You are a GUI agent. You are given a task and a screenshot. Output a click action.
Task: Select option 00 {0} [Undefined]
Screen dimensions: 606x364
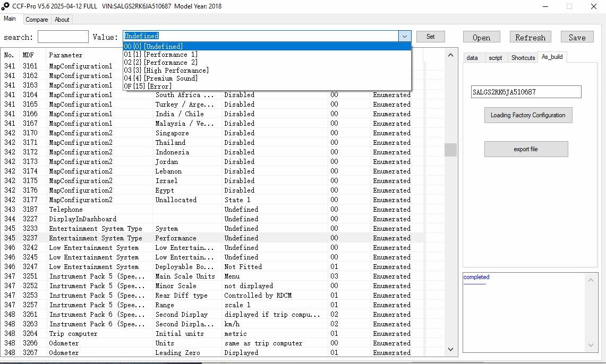pos(267,46)
